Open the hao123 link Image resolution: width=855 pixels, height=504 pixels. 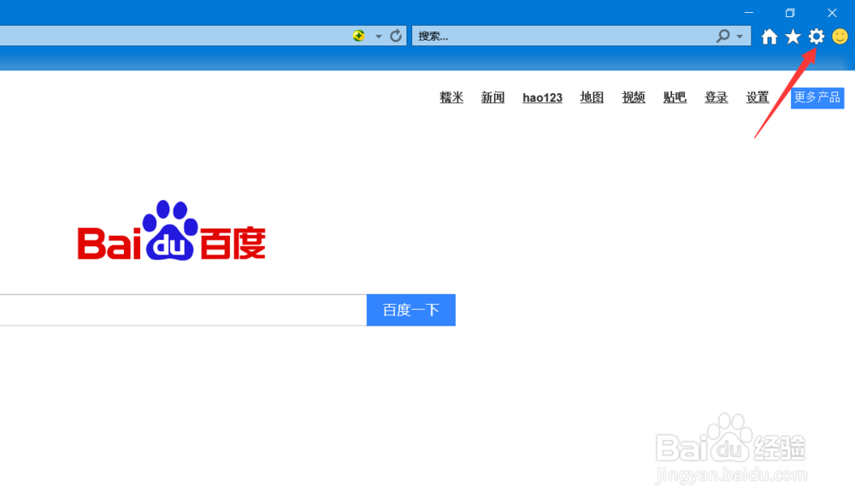point(543,97)
